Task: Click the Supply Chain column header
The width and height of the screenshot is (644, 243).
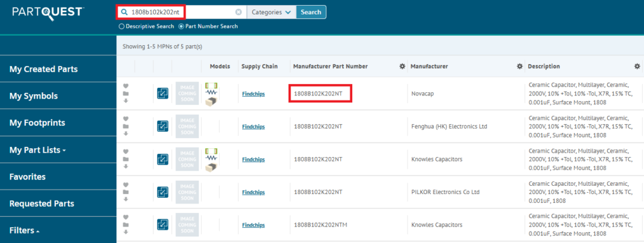Action: coord(260,67)
